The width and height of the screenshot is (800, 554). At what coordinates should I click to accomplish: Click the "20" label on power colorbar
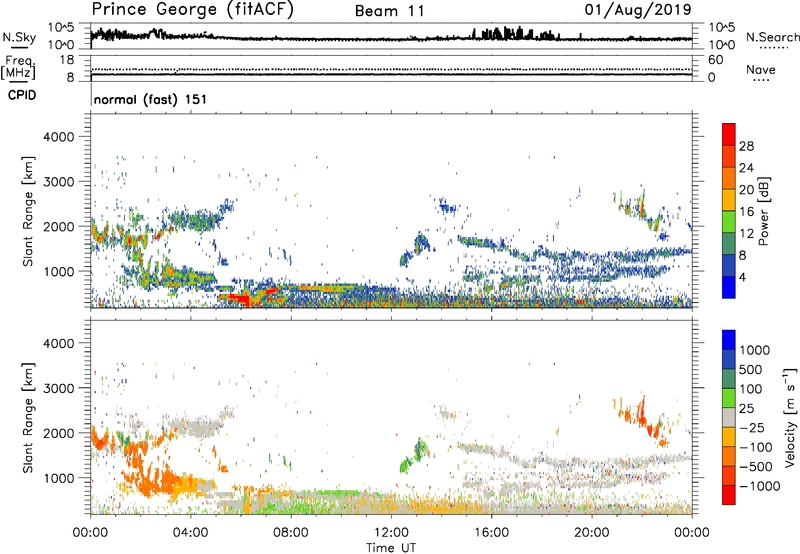746,190
